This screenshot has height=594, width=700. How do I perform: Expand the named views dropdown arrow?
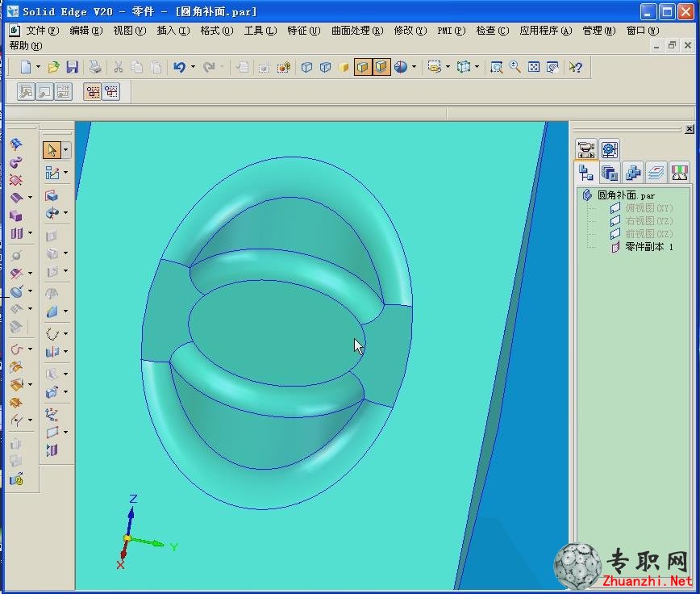click(x=448, y=67)
